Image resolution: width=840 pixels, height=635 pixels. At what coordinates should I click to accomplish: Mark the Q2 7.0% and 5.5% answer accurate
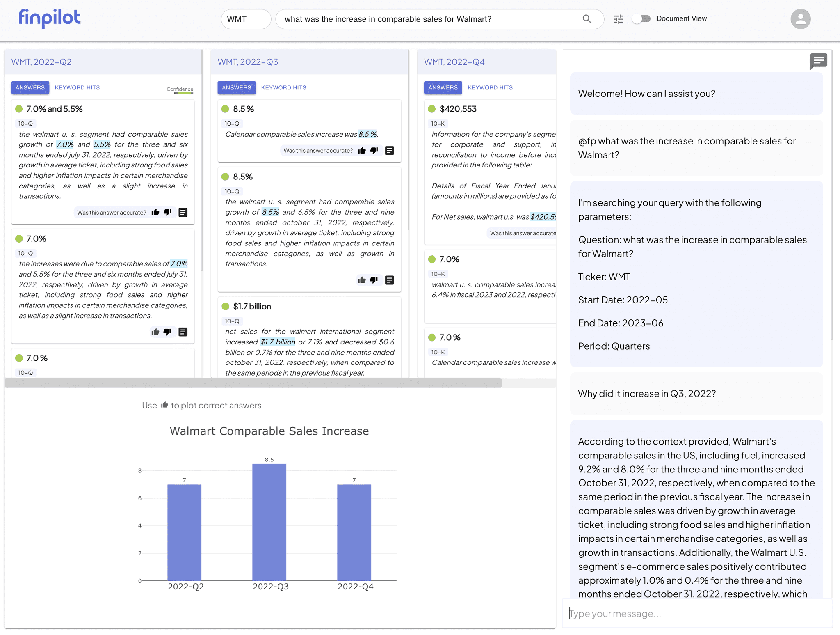tap(155, 212)
